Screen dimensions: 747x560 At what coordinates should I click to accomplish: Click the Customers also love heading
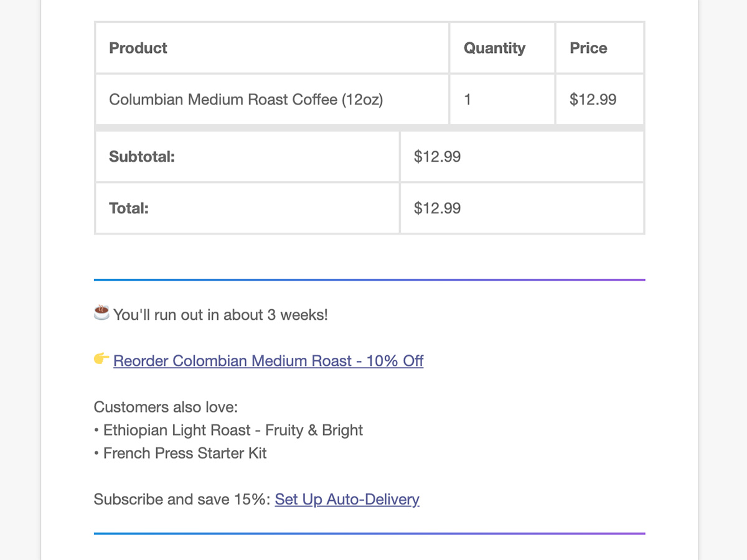(166, 407)
